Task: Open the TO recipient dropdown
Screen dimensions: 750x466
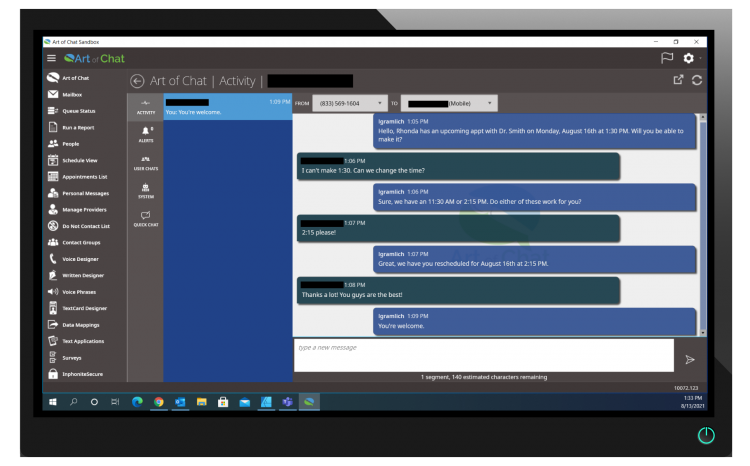Action: point(449,103)
